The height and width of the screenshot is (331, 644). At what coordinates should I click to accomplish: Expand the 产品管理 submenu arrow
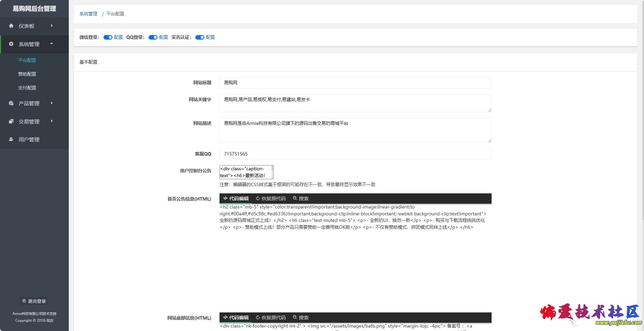point(52,103)
